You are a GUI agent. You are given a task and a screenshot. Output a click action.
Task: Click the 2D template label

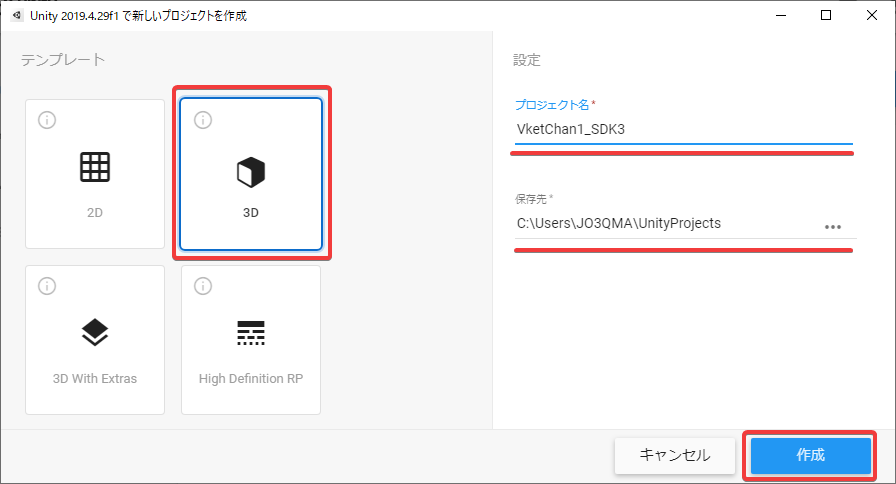[x=95, y=213]
